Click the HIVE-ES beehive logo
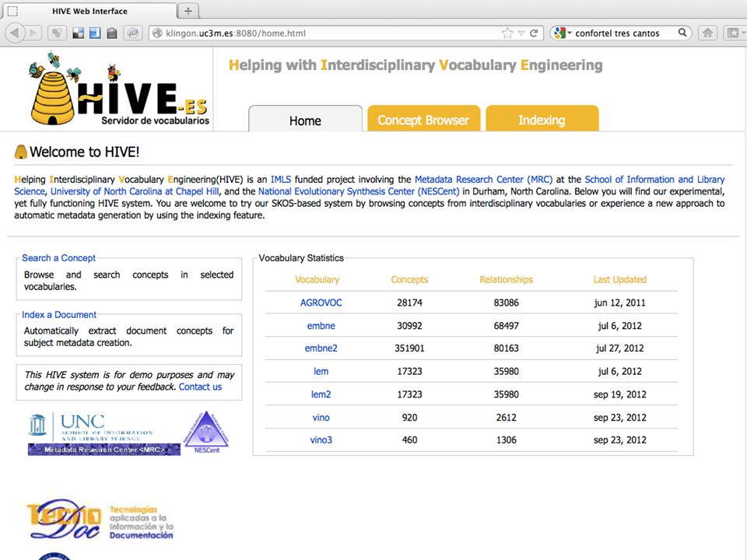The width and height of the screenshot is (747, 560). [118, 89]
